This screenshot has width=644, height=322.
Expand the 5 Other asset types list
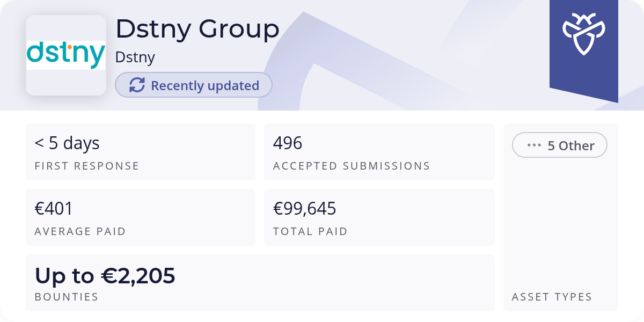pyautogui.click(x=560, y=145)
